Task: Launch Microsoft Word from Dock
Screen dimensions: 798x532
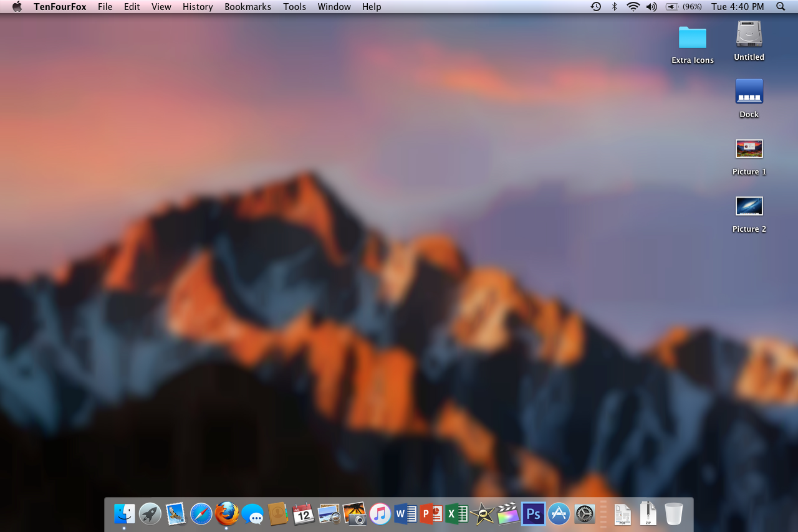Action: pyautogui.click(x=406, y=514)
